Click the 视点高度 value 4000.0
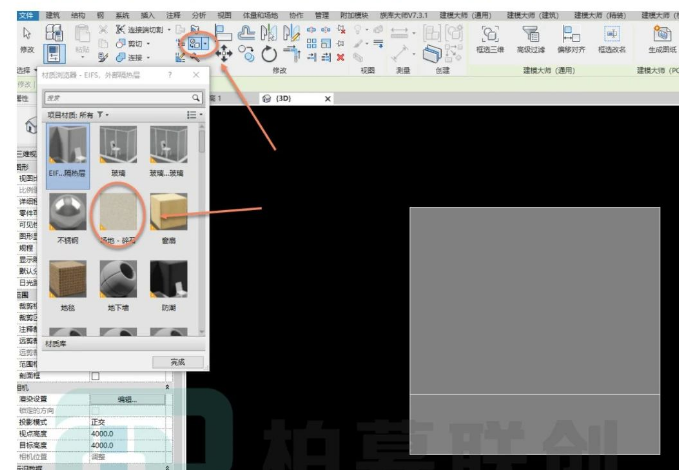679x470 pixels. pos(127,434)
